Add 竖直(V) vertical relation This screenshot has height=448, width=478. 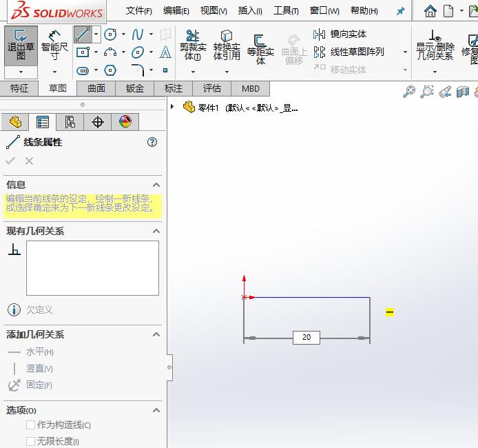tap(30, 369)
